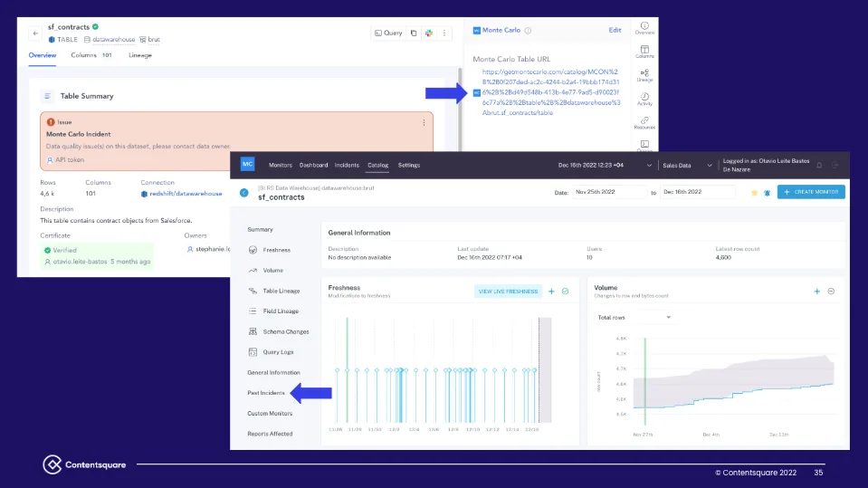This screenshot has height=488, width=868.
Task: Click the minus circle icon in Volume card
Action: [x=831, y=292]
